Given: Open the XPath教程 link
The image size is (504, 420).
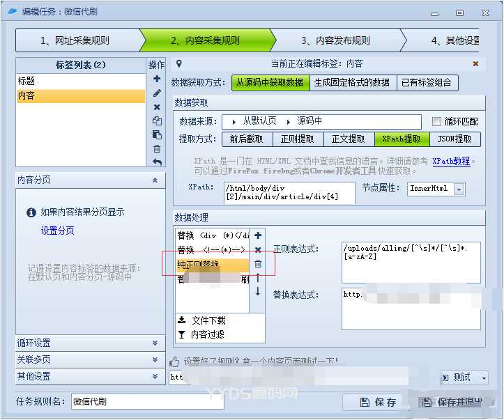Looking at the screenshot, I should point(451,161).
